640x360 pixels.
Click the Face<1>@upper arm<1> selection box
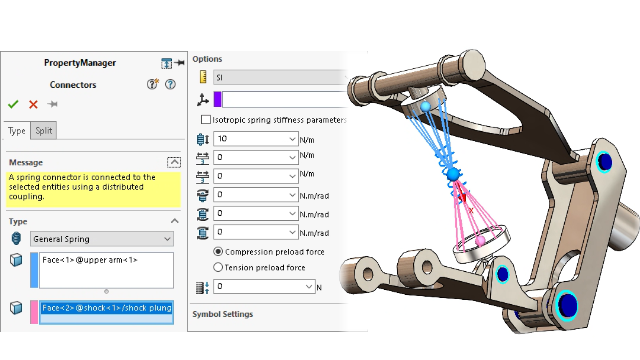coord(107,270)
